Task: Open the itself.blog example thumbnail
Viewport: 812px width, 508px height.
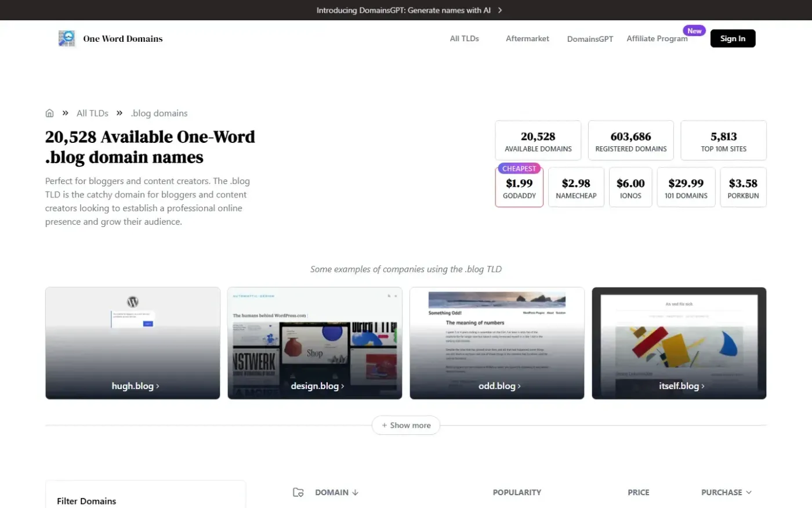Action: 679,343
